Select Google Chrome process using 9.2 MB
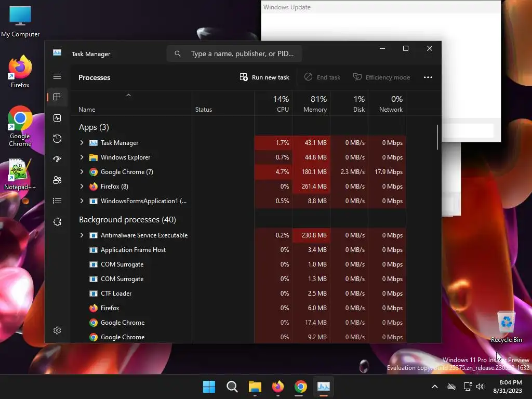This screenshot has height=399, width=532. coord(238,337)
